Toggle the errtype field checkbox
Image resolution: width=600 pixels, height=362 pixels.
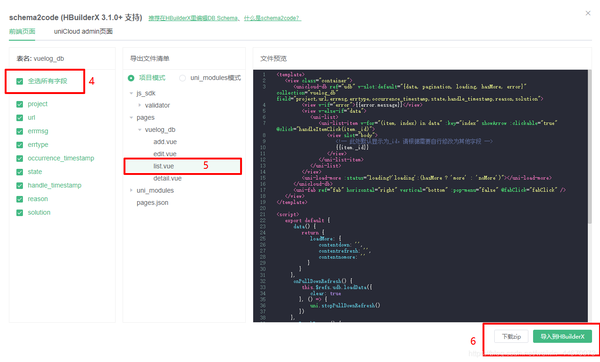[x=20, y=145]
